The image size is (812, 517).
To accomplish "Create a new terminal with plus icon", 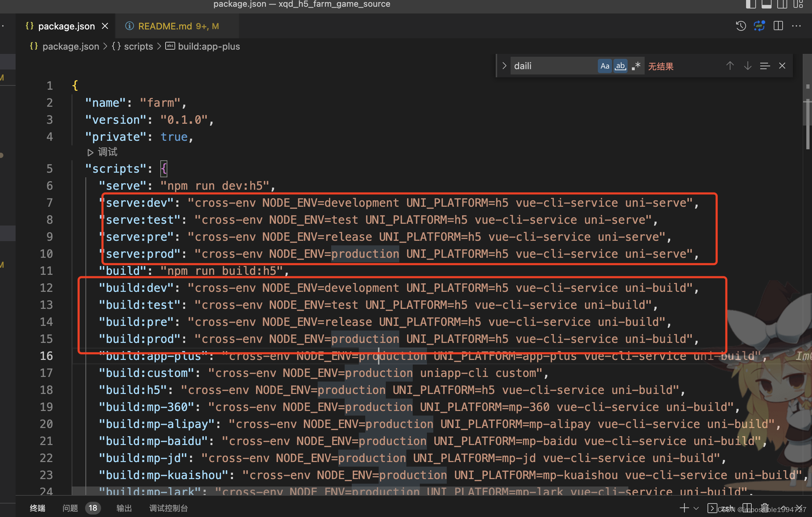I will pyautogui.click(x=684, y=508).
